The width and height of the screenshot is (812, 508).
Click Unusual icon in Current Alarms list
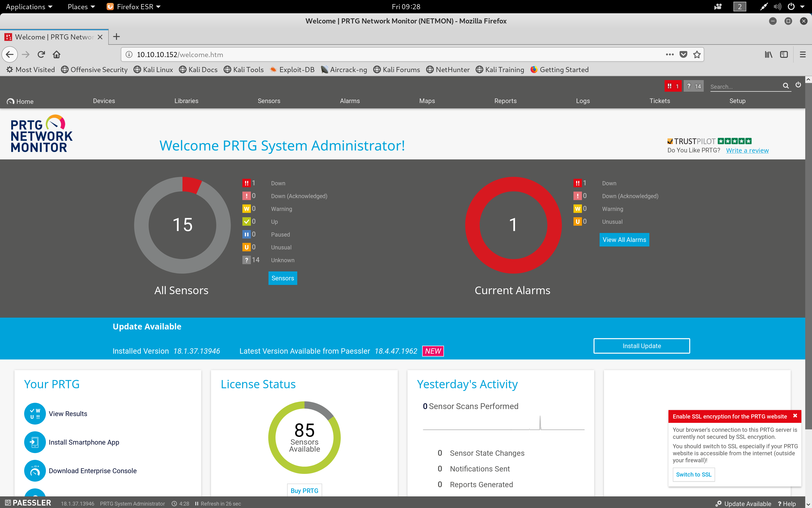point(577,222)
